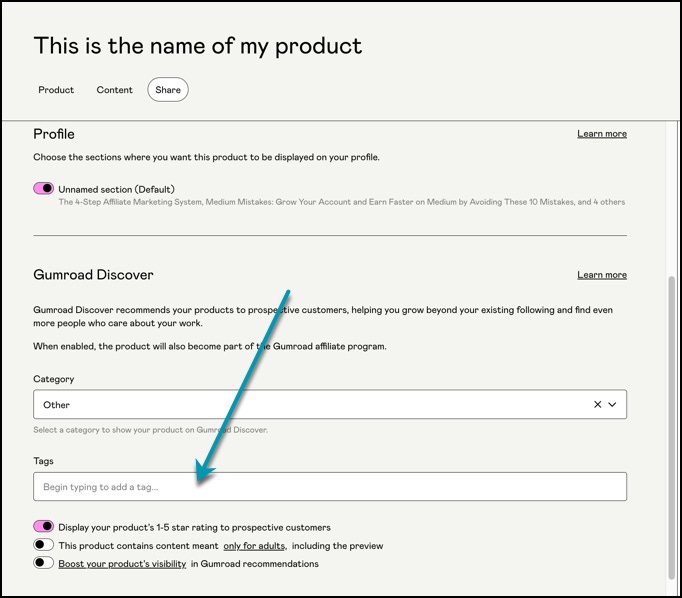Click 'Select a category to show your product' hint
The height and width of the screenshot is (598, 682).
tap(150, 430)
